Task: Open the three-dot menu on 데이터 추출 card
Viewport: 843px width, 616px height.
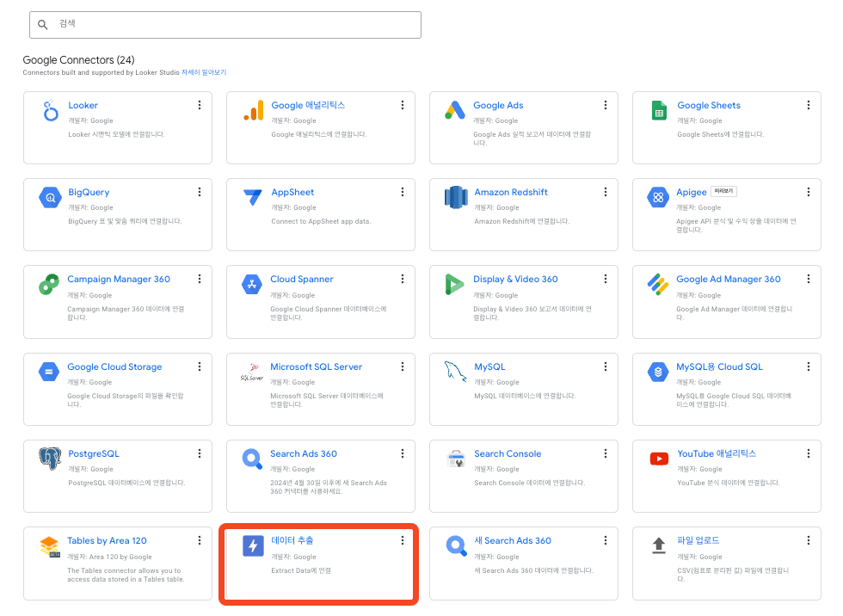Action: [x=403, y=540]
